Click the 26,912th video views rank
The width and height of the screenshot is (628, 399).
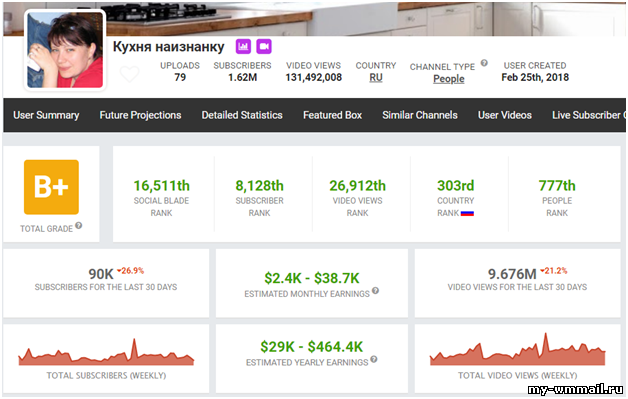(357, 186)
